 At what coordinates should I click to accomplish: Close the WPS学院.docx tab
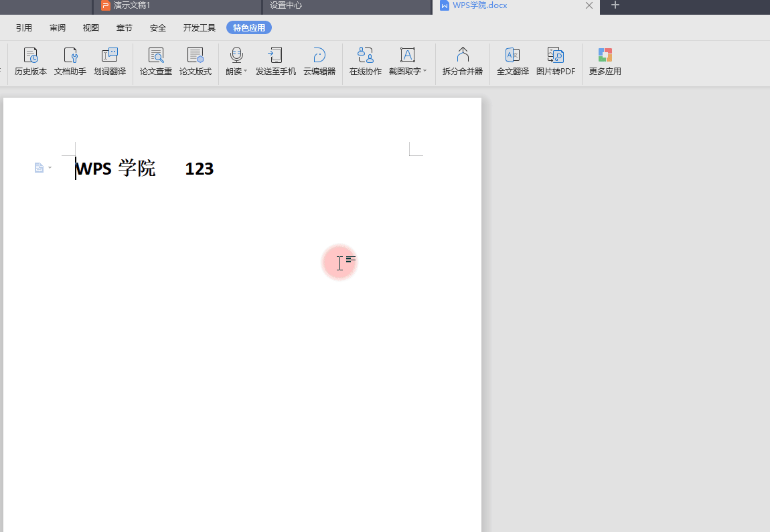(x=589, y=5)
